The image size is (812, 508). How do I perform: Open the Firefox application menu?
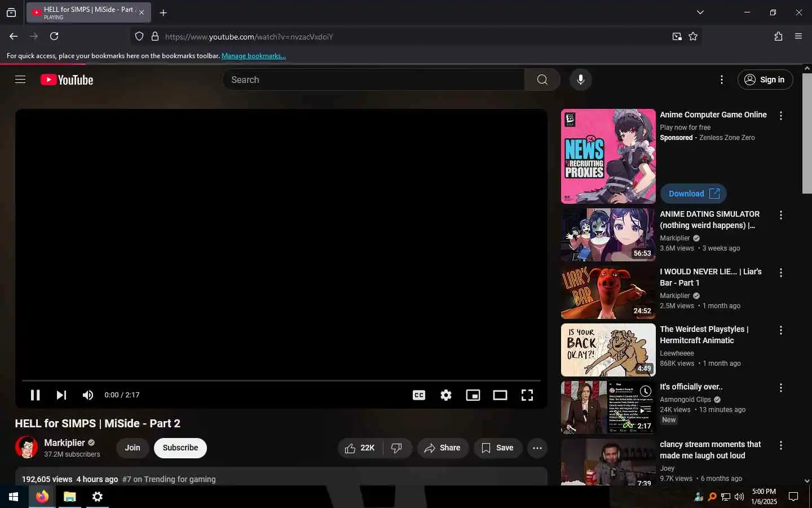798,36
